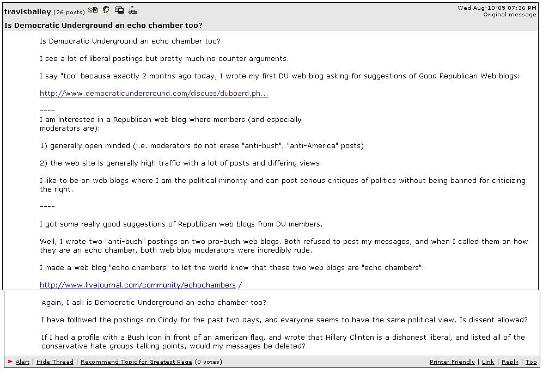The width and height of the screenshot is (549, 392).
Task: Click Recommend Topic for Greatest Page
Action: 136,362
